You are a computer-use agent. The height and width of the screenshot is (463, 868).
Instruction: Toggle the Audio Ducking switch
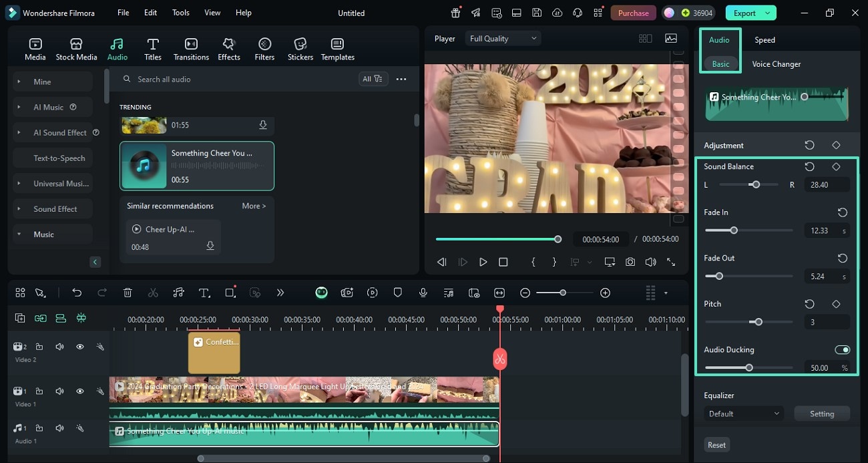[x=842, y=349]
